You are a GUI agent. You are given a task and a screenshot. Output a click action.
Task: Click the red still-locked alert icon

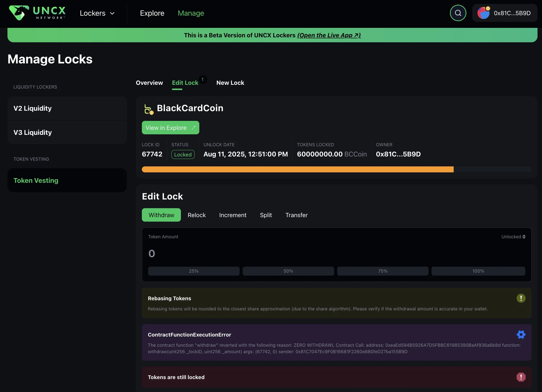[x=521, y=377]
